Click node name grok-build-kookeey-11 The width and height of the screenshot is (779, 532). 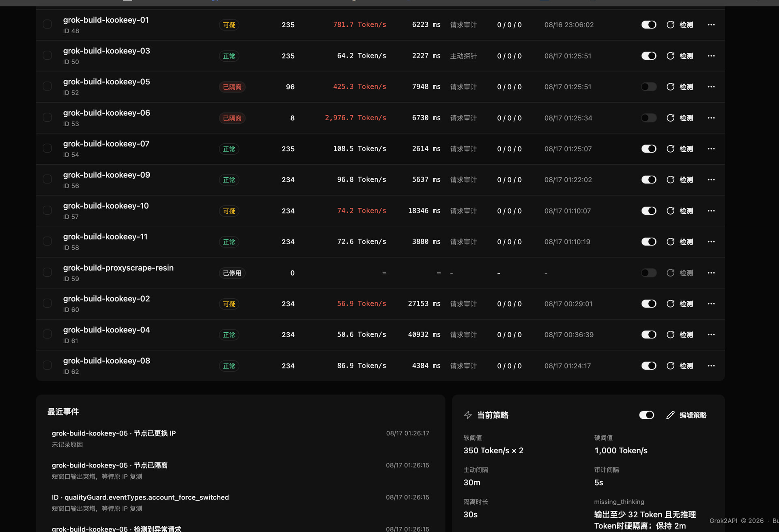(105, 237)
